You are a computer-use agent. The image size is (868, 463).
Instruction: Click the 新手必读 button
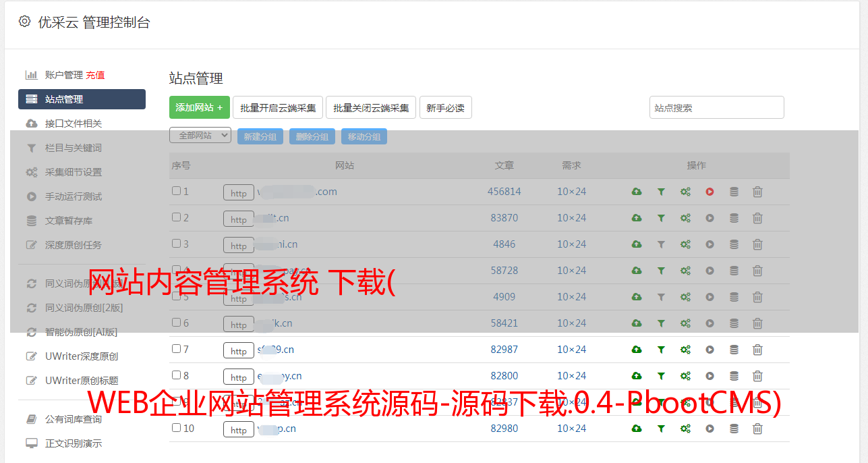pyautogui.click(x=445, y=107)
